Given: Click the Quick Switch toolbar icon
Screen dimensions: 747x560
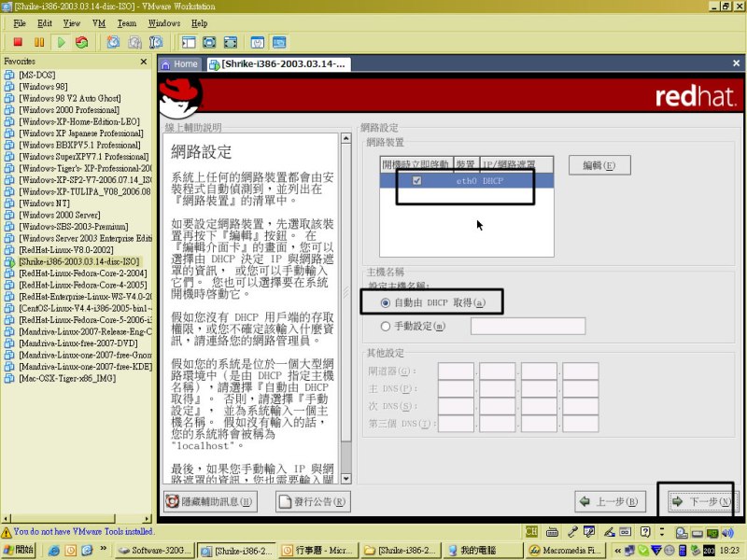Looking at the screenshot, I should pos(230,42).
